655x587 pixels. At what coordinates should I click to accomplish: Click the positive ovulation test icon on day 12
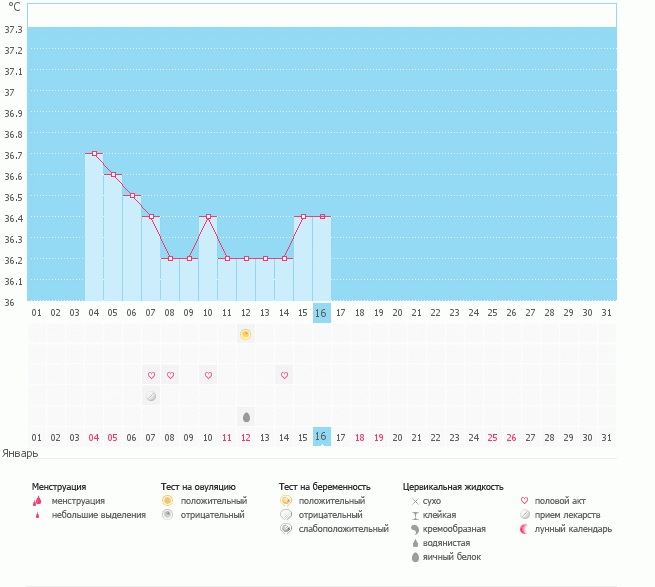(246, 334)
